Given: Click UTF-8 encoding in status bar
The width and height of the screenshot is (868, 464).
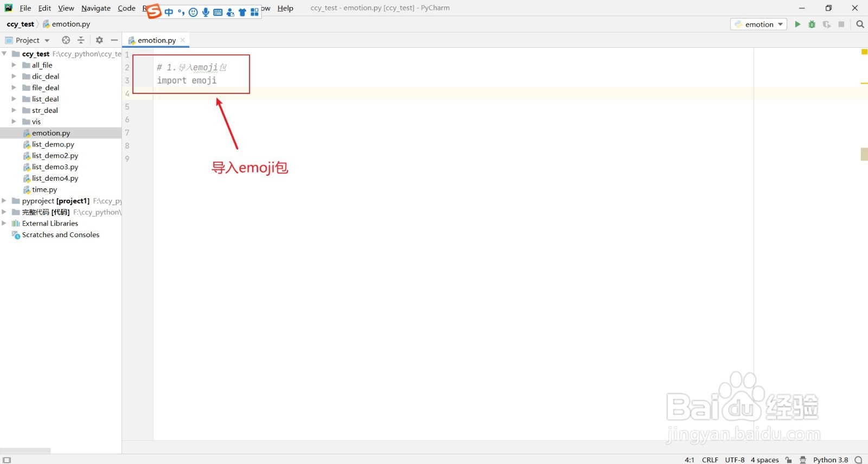Looking at the screenshot, I should (735, 460).
